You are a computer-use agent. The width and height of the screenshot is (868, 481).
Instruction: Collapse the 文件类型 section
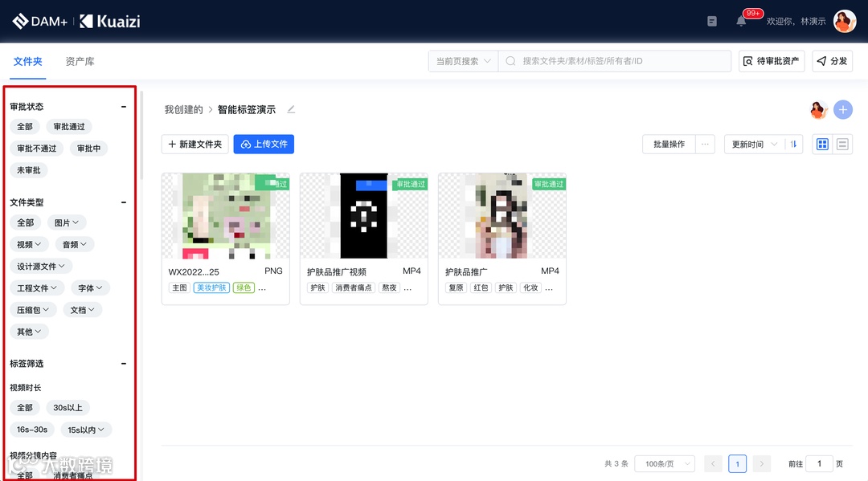click(x=124, y=202)
